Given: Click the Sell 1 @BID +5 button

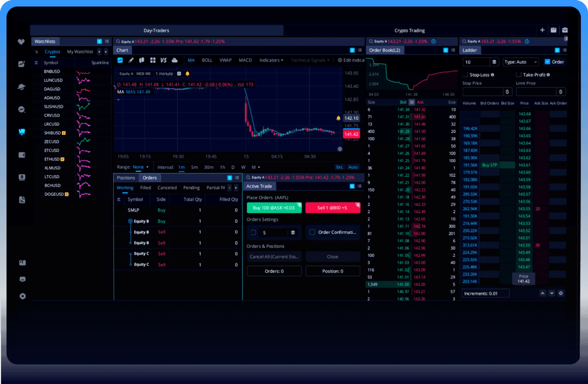Looking at the screenshot, I should click(333, 207).
